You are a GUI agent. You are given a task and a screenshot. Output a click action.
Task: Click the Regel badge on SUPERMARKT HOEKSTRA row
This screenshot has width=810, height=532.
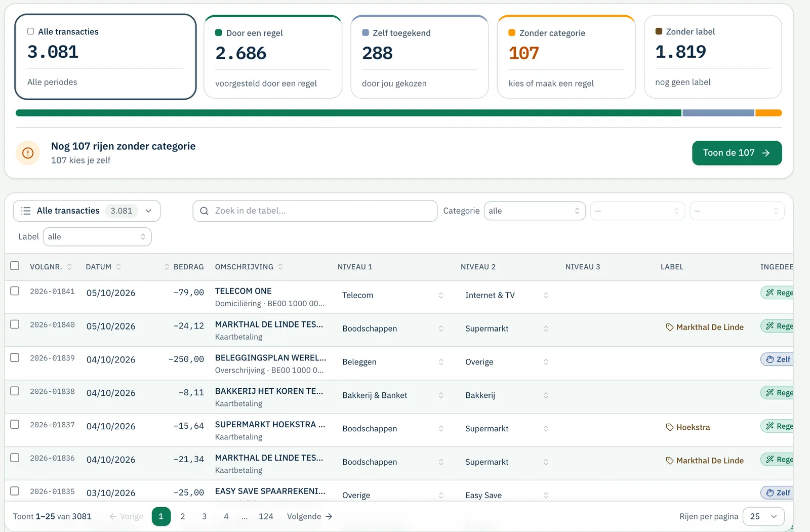(x=777, y=426)
